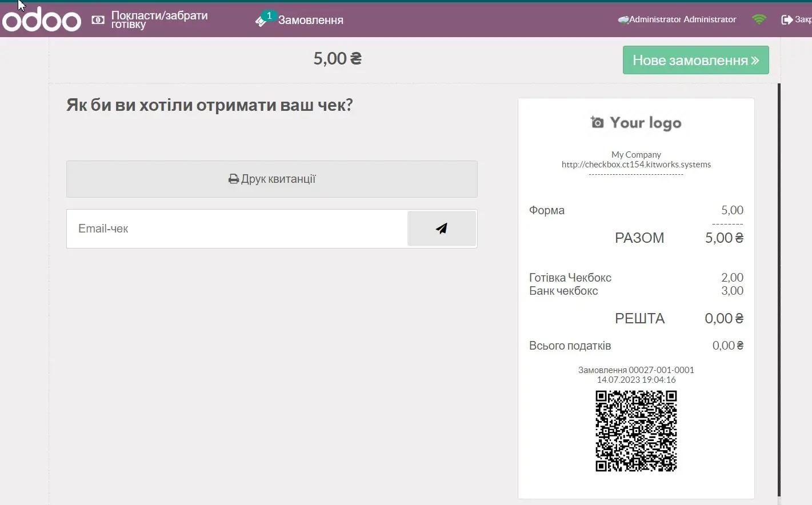The height and width of the screenshot is (505, 812).
Task: Click the cash banknote icon
Action: tap(98, 20)
